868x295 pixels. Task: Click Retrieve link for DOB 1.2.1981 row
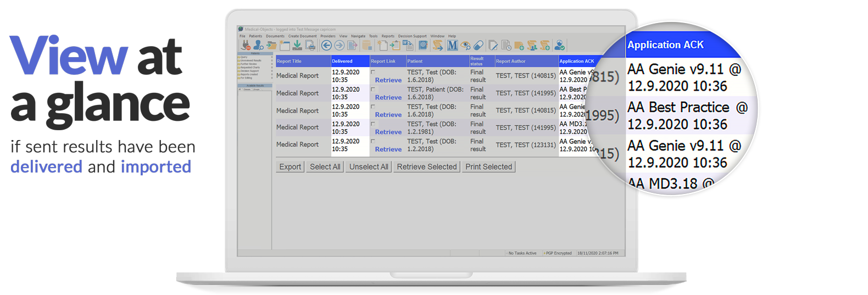388,132
